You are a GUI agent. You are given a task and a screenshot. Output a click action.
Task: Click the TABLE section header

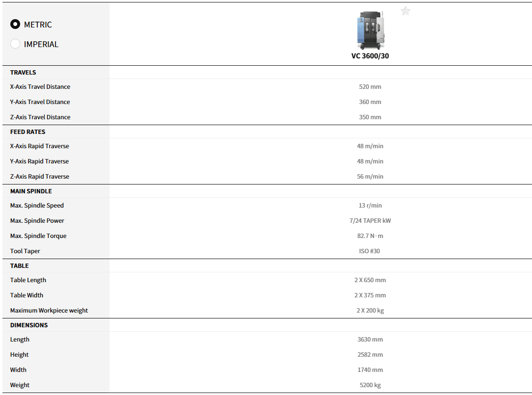[x=20, y=265]
